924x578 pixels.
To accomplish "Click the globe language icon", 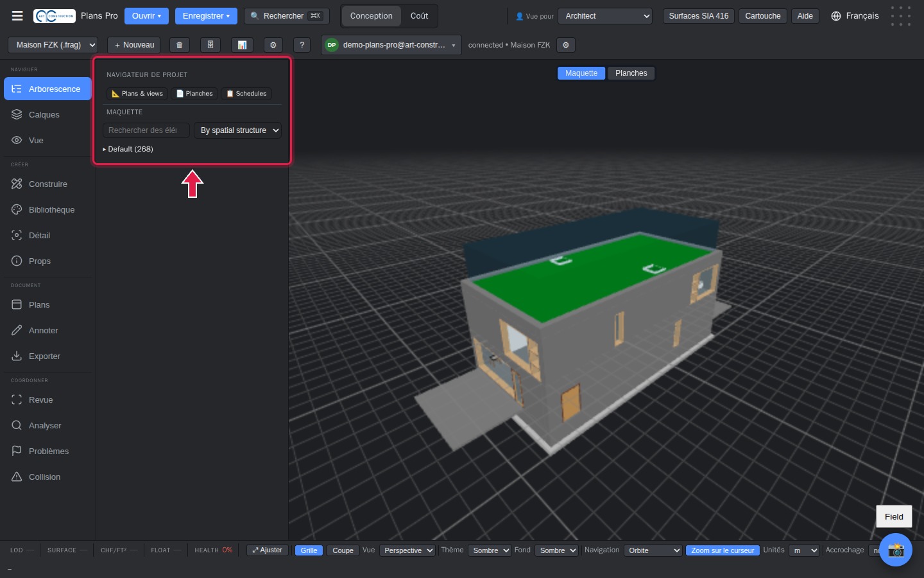I will point(836,16).
